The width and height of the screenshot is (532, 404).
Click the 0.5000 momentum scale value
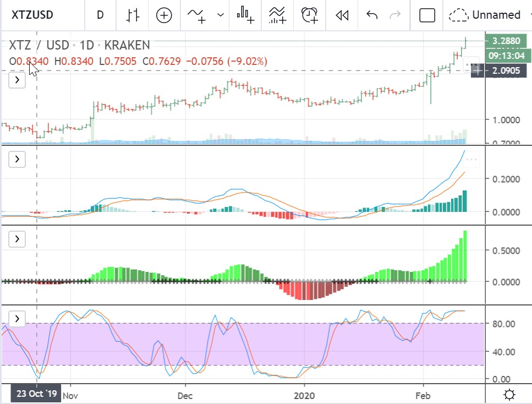pos(506,251)
